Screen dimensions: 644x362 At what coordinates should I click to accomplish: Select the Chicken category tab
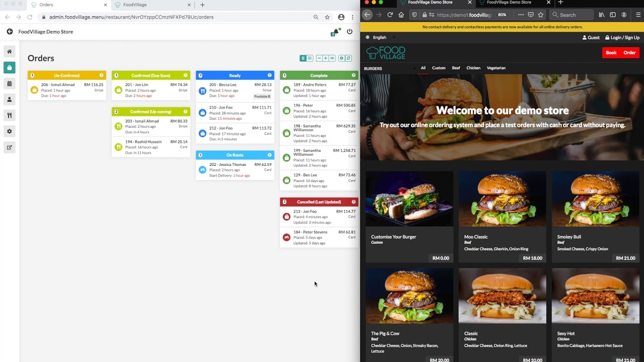click(x=473, y=68)
